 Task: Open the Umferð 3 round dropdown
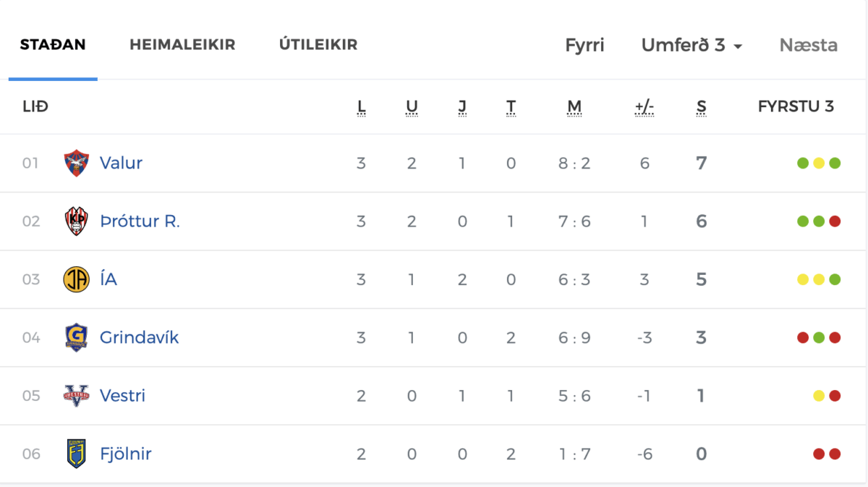click(692, 45)
